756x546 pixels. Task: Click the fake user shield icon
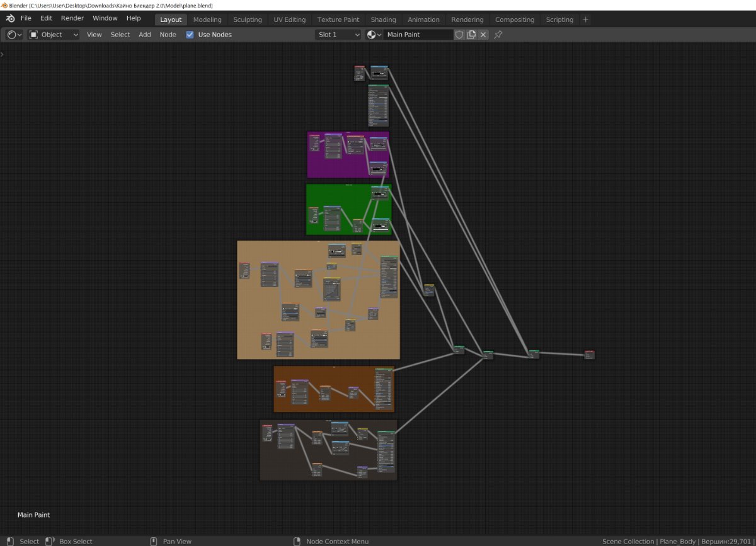pyautogui.click(x=459, y=35)
